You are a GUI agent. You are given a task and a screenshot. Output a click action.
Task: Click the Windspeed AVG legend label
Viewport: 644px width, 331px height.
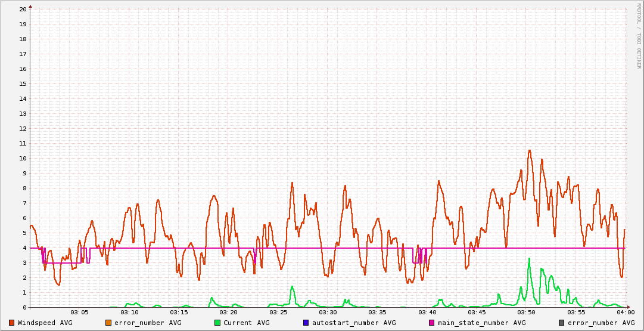[45, 323]
